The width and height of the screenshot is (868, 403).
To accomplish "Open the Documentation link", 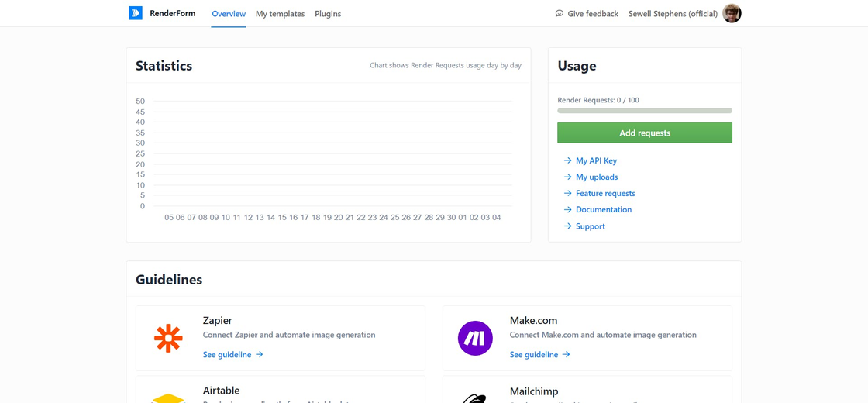I will point(604,210).
